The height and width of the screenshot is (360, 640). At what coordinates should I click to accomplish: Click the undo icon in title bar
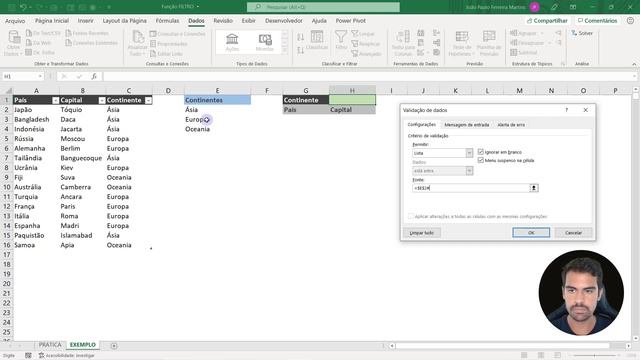click(x=23, y=7)
